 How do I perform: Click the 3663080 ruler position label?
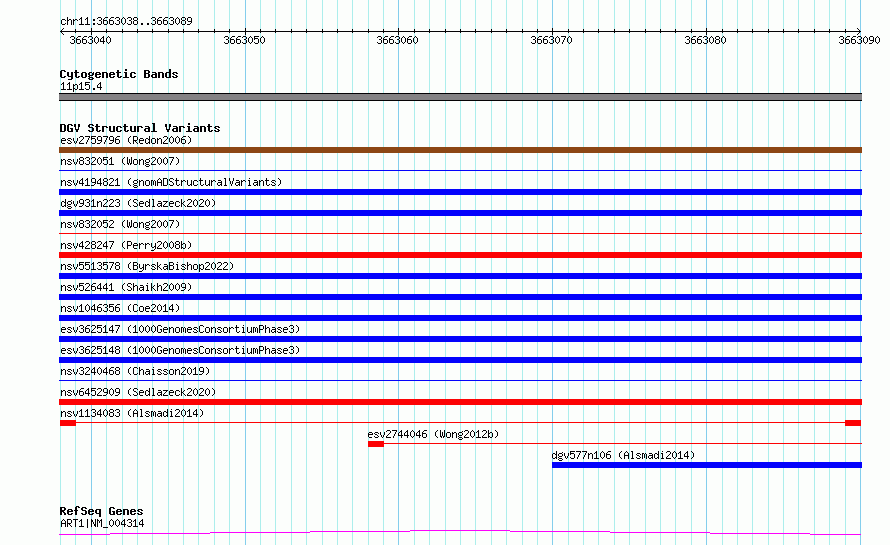(705, 40)
